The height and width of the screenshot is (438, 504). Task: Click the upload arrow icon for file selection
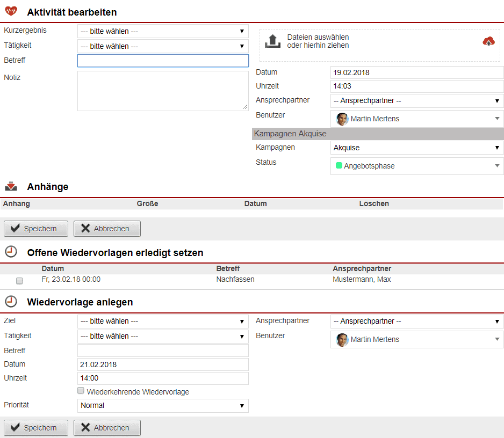(x=273, y=41)
